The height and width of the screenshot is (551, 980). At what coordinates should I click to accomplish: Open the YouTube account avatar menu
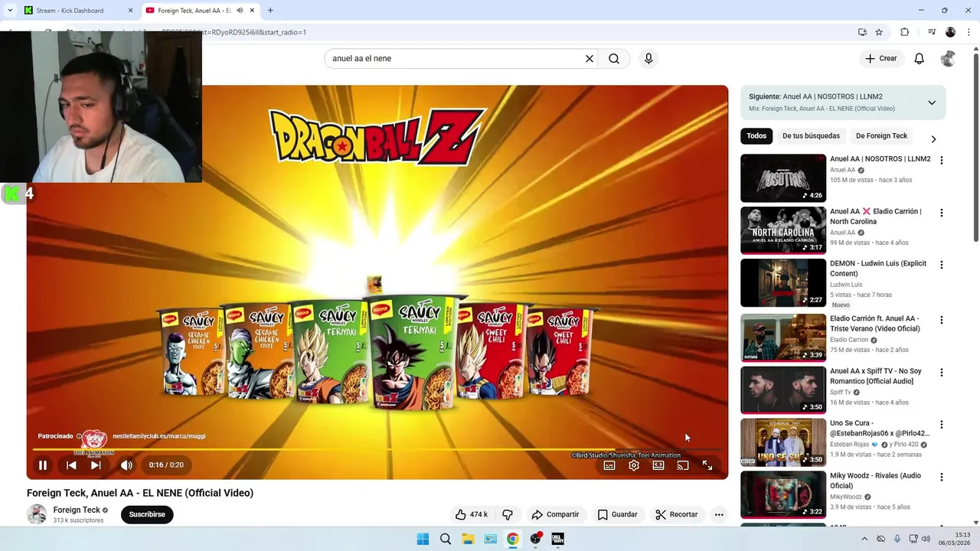(948, 59)
